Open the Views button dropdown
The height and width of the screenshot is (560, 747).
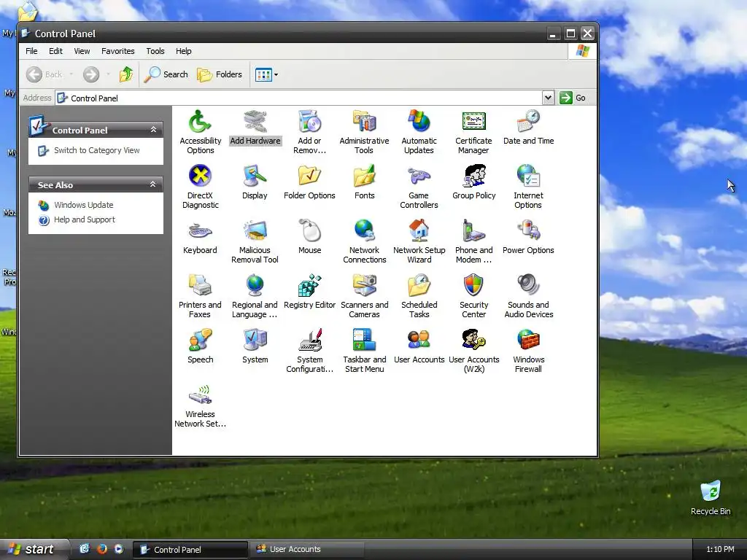(276, 75)
